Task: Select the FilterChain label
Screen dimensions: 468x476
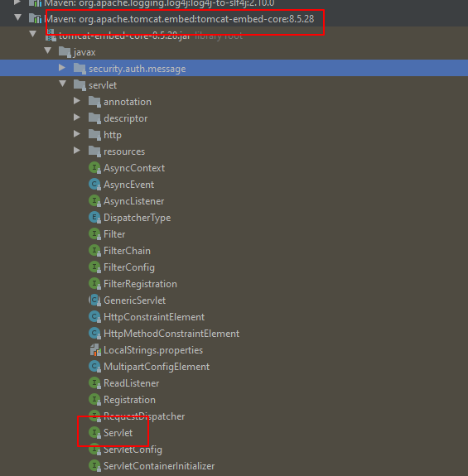Action: [127, 251]
